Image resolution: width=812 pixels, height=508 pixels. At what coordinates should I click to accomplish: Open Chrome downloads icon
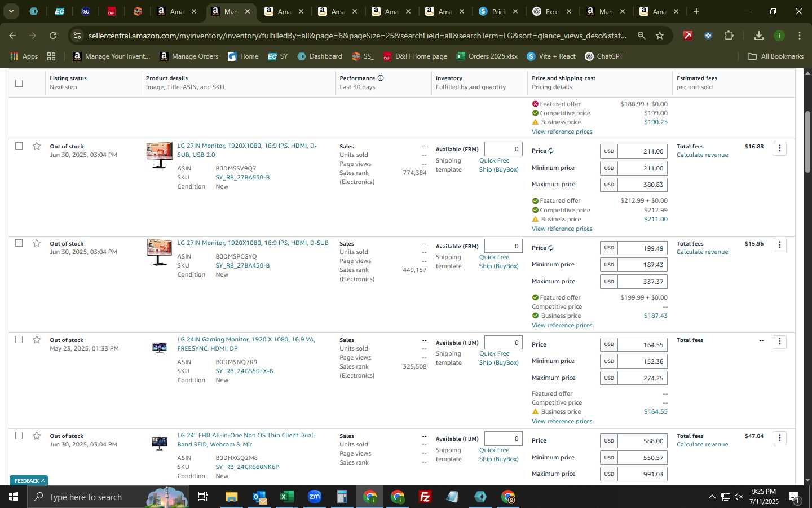[758, 36]
